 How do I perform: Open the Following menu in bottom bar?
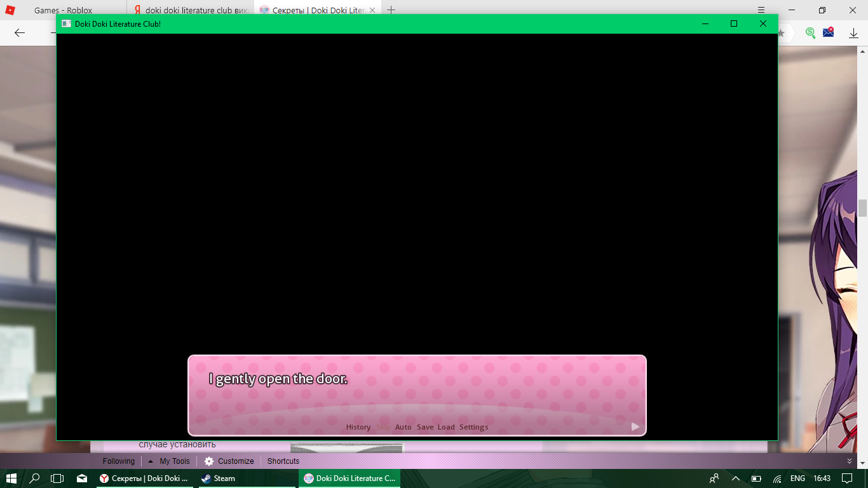coord(119,461)
